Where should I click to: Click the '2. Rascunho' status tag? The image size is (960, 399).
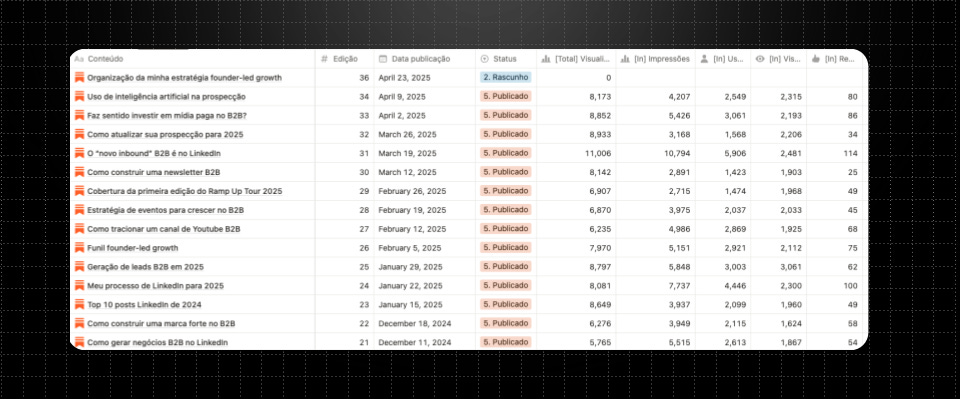point(505,78)
